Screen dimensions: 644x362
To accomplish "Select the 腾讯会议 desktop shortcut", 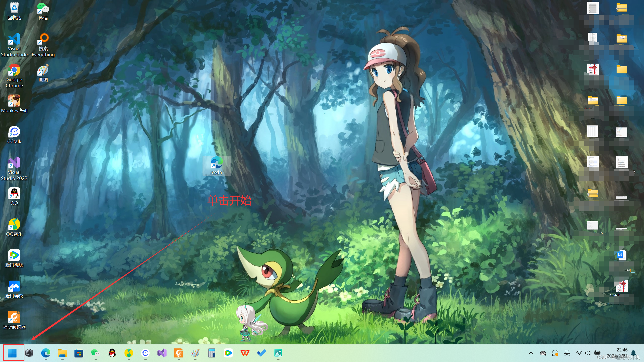I will coord(14,289).
